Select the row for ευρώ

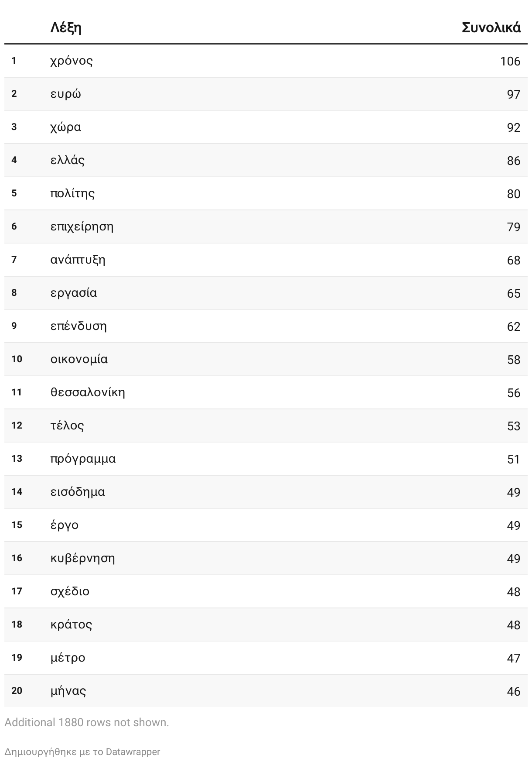(266, 94)
